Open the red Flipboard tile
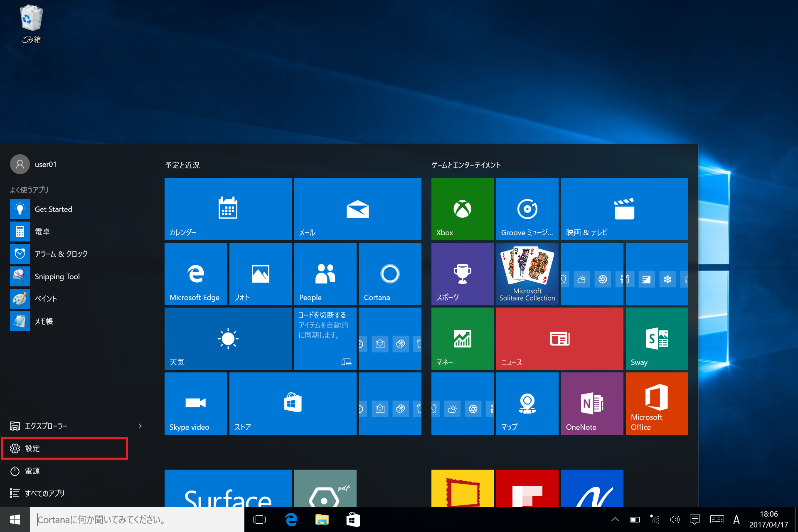Screen dimensions: 798x532 point(527,488)
